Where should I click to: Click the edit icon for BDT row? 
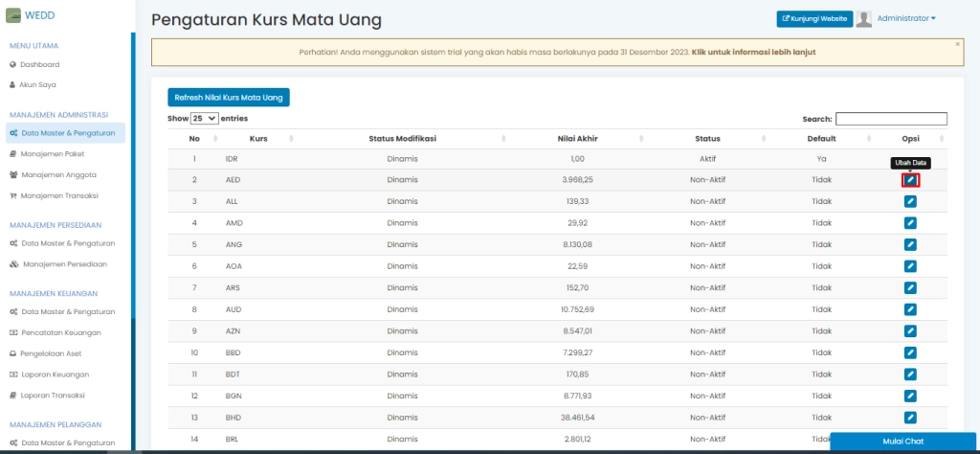(910, 374)
